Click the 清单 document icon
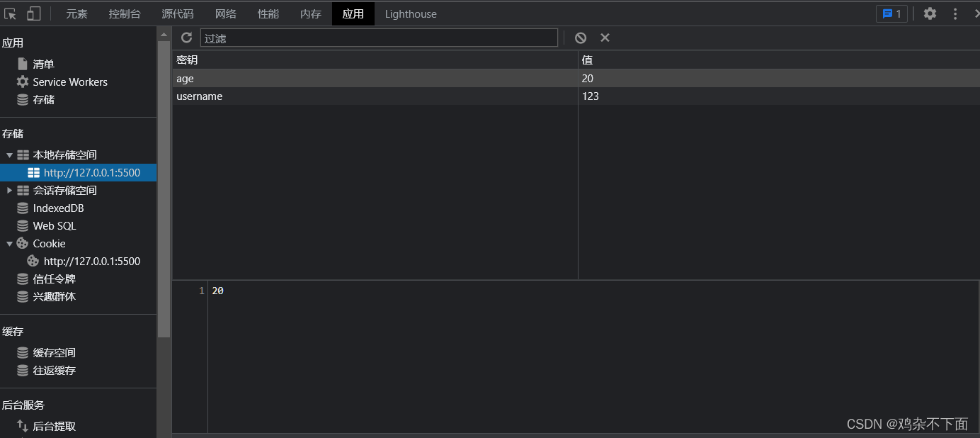 point(23,64)
